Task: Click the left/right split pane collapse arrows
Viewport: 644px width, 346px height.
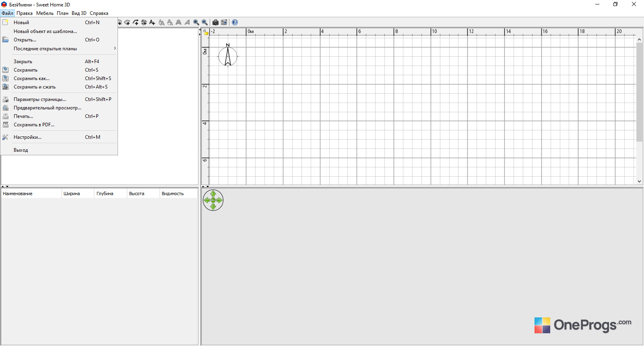Action: [x=200, y=32]
